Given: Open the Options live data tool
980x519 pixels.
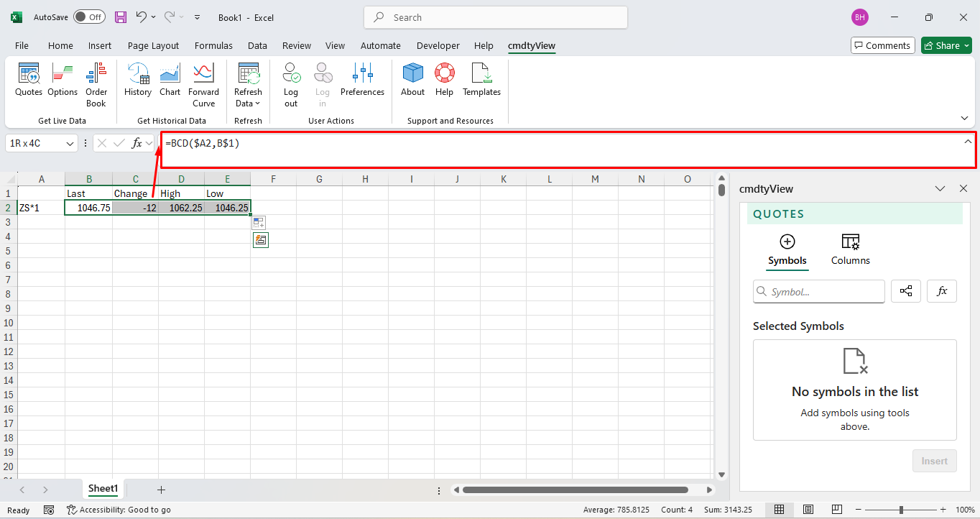Looking at the screenshot, I should tap(63, 80).
